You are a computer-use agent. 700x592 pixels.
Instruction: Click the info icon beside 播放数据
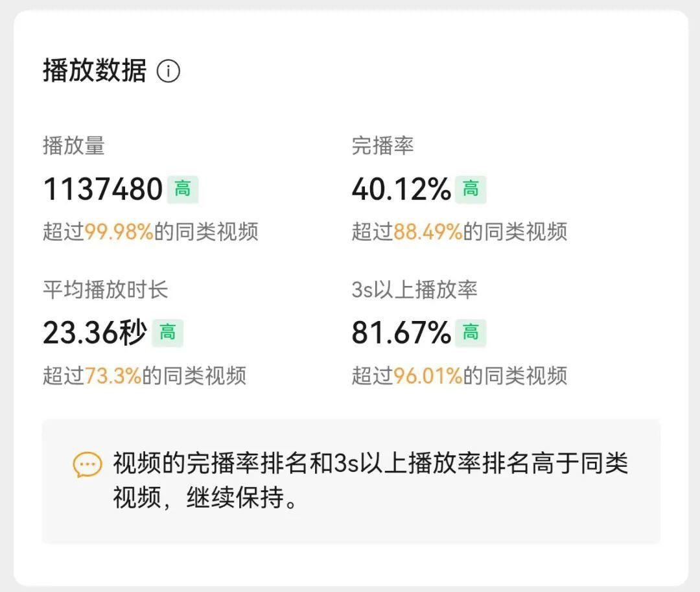pyautogui.click(x=168, y=71)
